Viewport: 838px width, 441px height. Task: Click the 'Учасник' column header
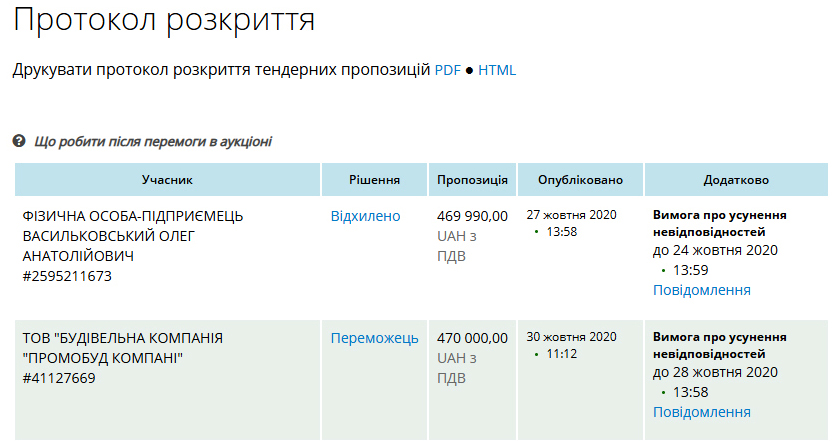click(167, 180)
